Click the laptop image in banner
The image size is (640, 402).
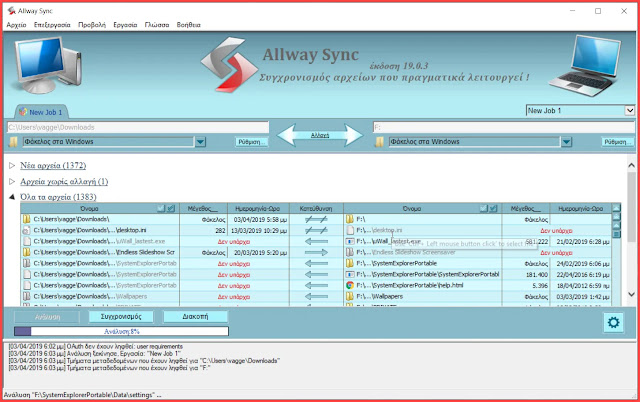click(587, 65)
